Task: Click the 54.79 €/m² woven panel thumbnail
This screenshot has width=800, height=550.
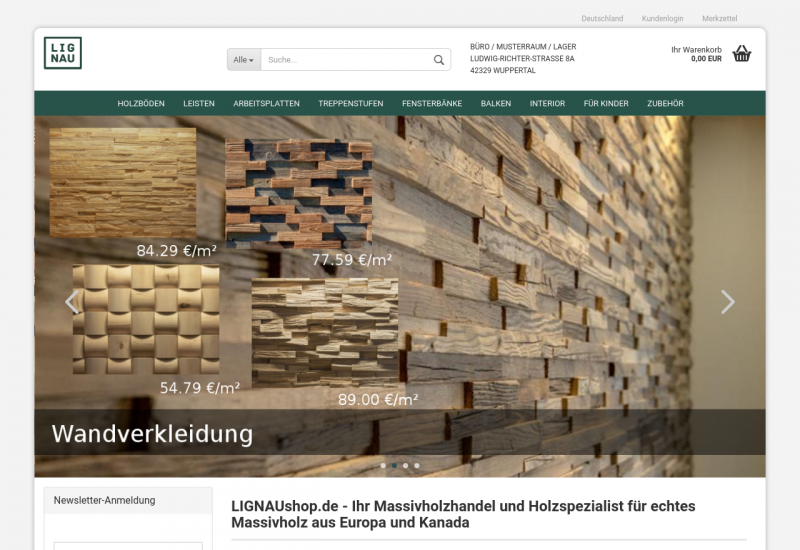Action: (x=146, y=320)
